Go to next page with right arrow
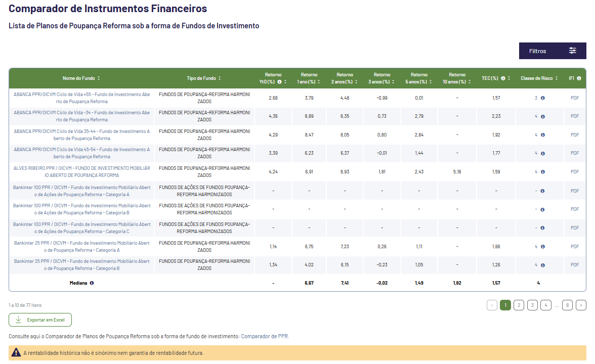Image resolution: width=595 pixels, height=364 pixels. click(x=581, y=305)
